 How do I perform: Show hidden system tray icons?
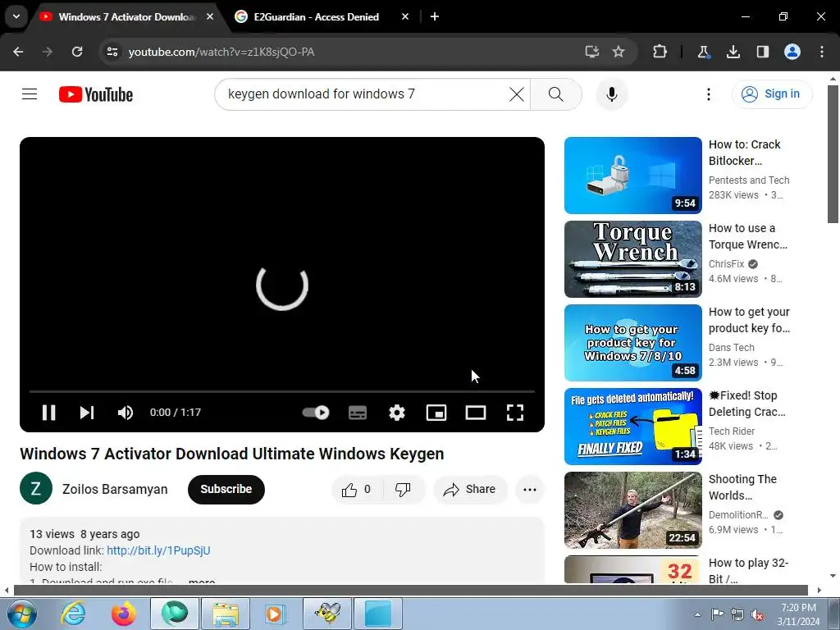tap(697, 614)
